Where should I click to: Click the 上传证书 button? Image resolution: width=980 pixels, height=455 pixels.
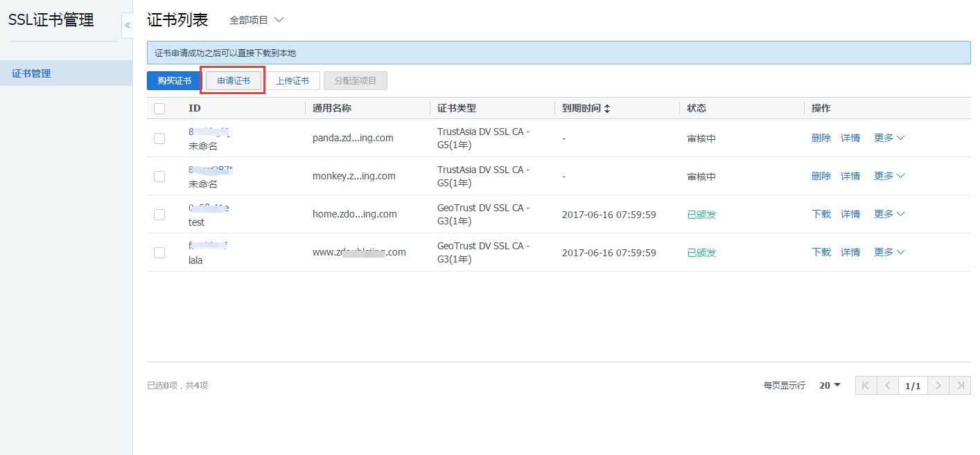coord(292,81)
